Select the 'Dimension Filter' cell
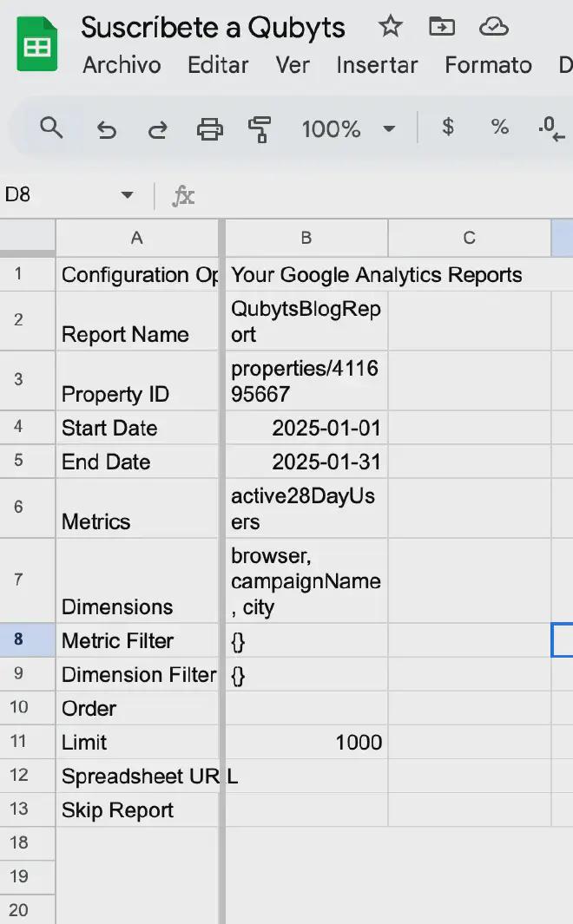The height and width of the screenshot is (924, 573). point(137,674)
